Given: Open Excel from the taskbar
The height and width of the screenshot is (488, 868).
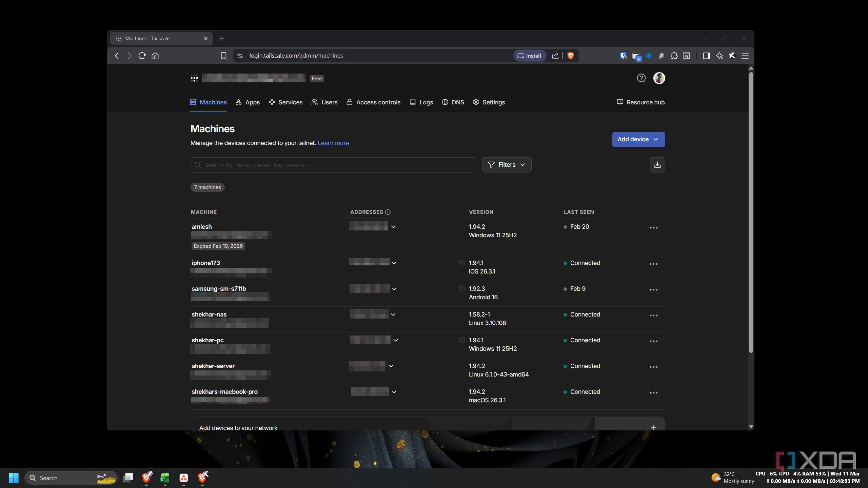Looking at the screenshot, I should pos(165,478).
